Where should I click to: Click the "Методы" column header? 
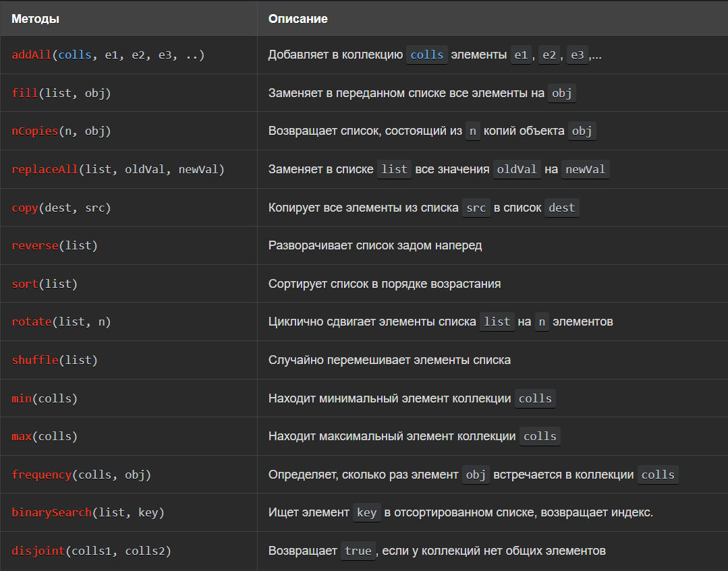35,19
